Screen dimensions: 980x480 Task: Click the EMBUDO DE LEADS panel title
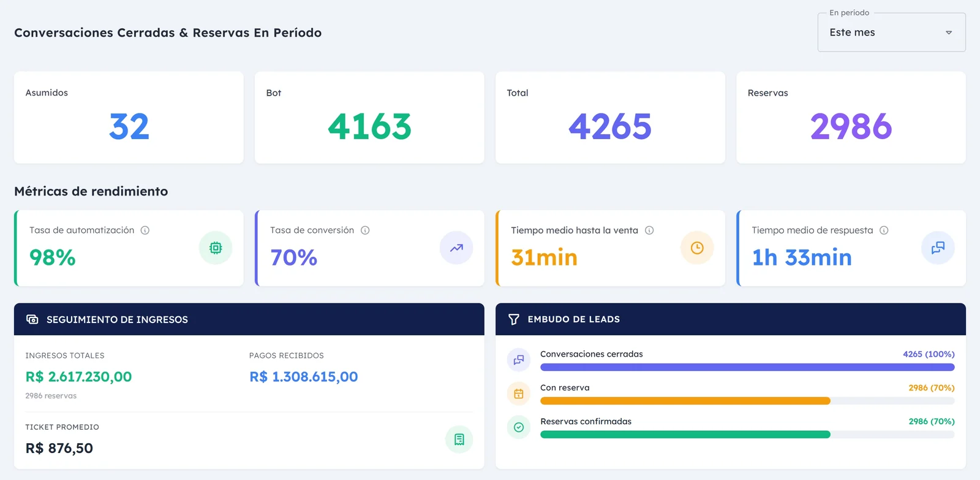(574, 319)
